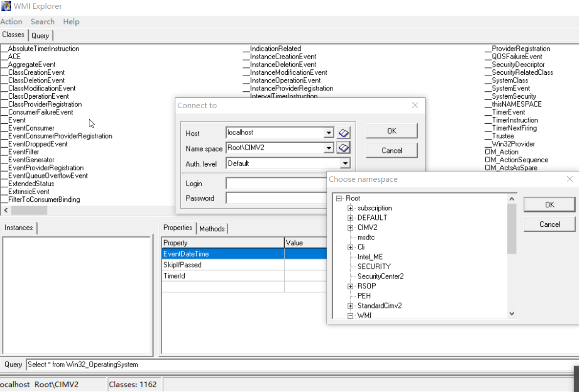579x392 pixels.
Task: Switch to the Query tab
Action: pos(40,36)
